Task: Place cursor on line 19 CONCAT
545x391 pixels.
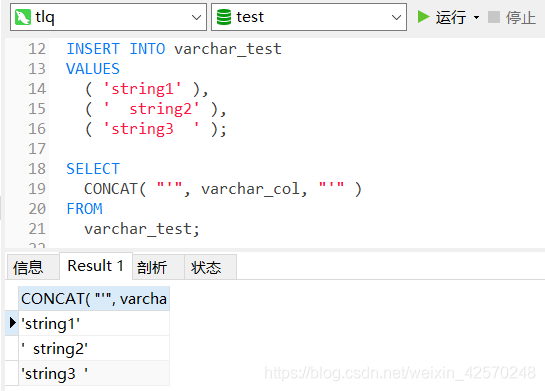Action: click(x=111, y=189)
